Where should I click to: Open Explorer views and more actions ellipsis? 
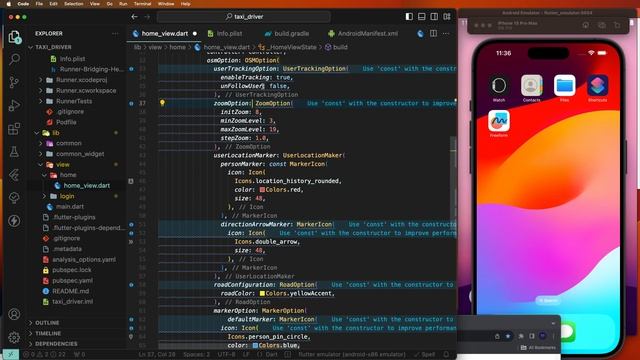[115, 33]
